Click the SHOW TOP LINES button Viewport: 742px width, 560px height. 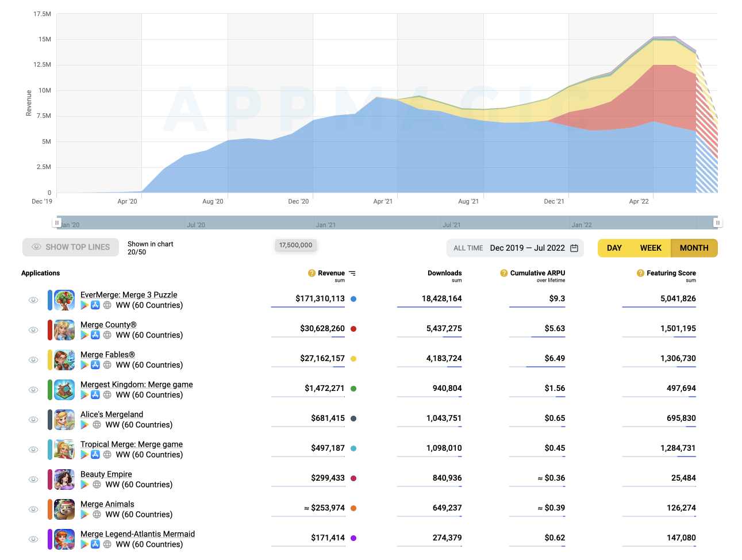point(71,247)
